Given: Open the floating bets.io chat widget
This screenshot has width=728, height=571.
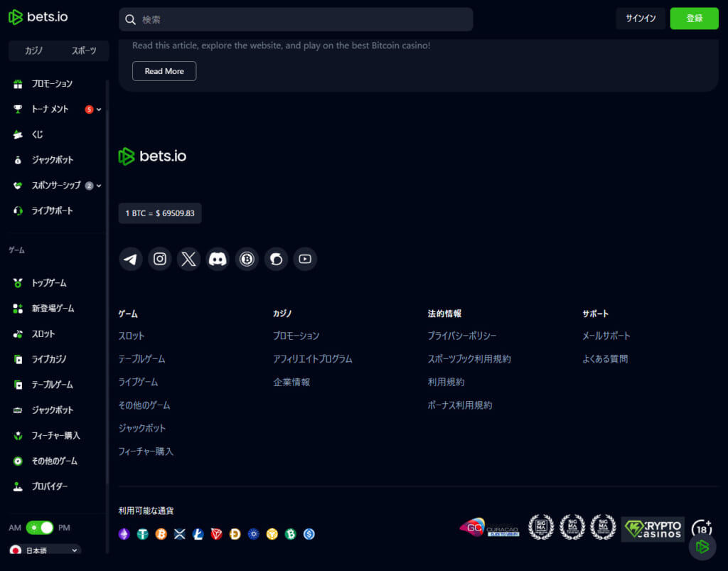Looking at the screenshot, I should coord(702,547).
